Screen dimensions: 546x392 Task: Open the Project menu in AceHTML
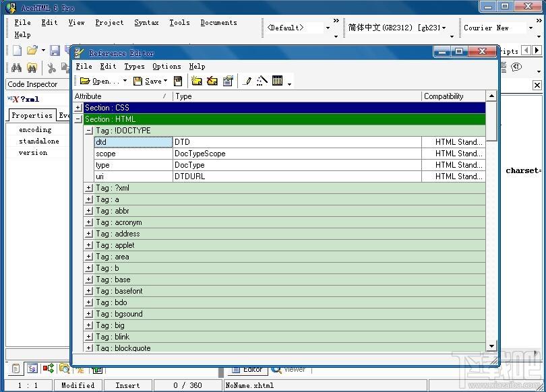109,23
